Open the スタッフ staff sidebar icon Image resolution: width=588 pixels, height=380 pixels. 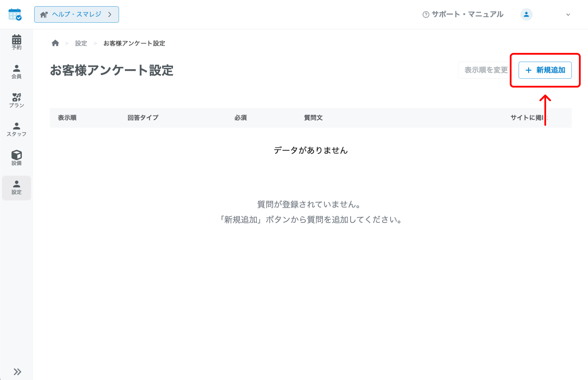pyautogui.click(x=17, y=129)
